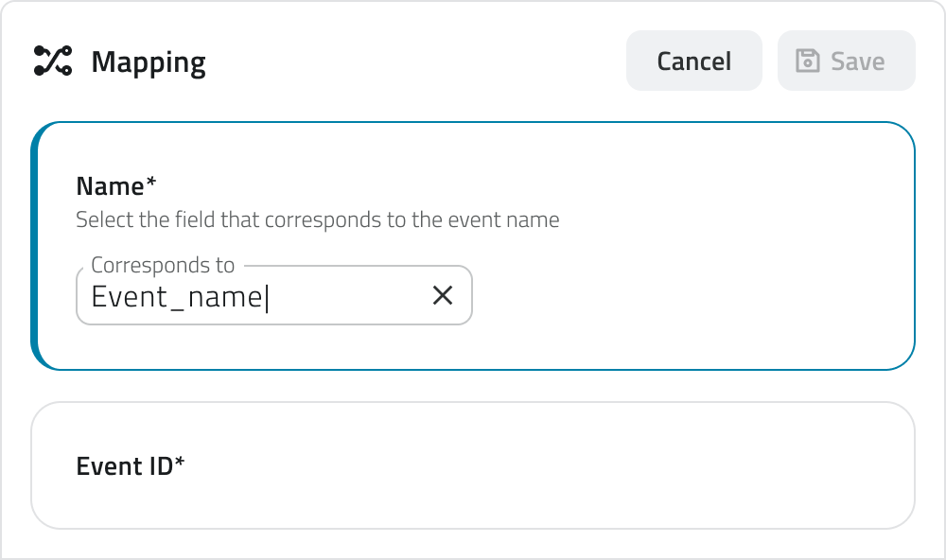Click the teal accent bar on Name card
Viewport: 946px width, 560px height.
36,246
